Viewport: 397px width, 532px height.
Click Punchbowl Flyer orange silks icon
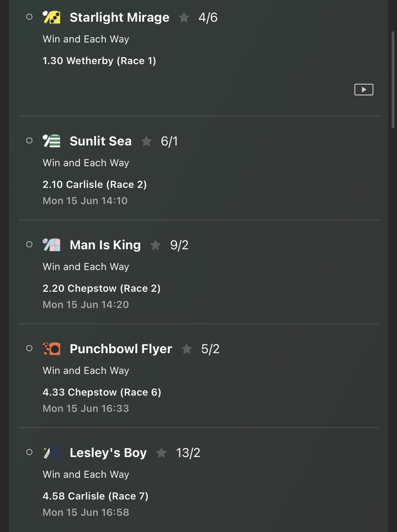click(x=51, y=348)
